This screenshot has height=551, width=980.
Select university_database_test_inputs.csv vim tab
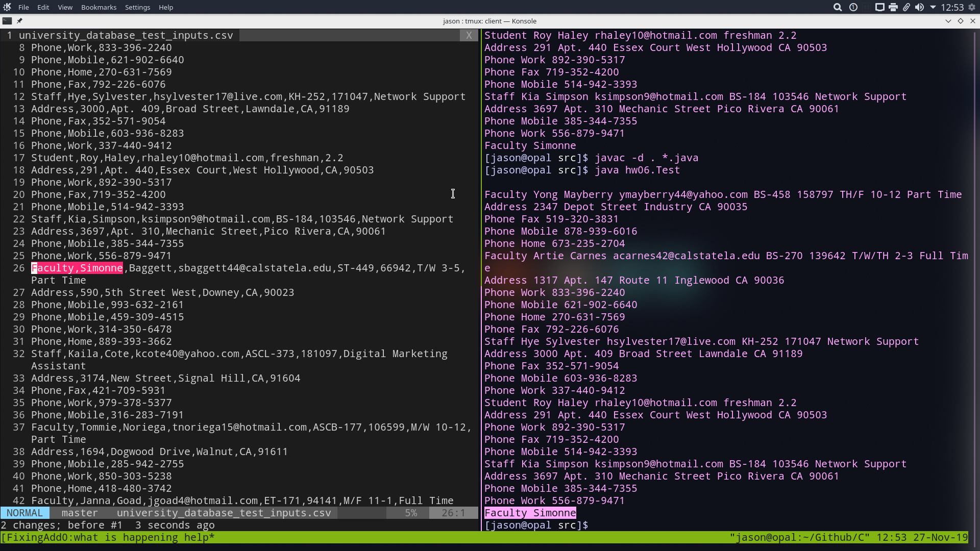tap(126, 35)
